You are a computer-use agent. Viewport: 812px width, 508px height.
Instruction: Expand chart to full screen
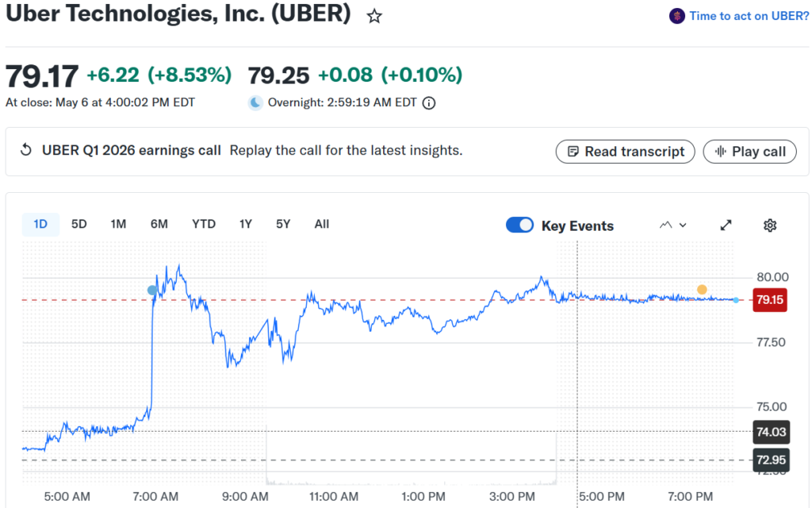coord(726,225)
